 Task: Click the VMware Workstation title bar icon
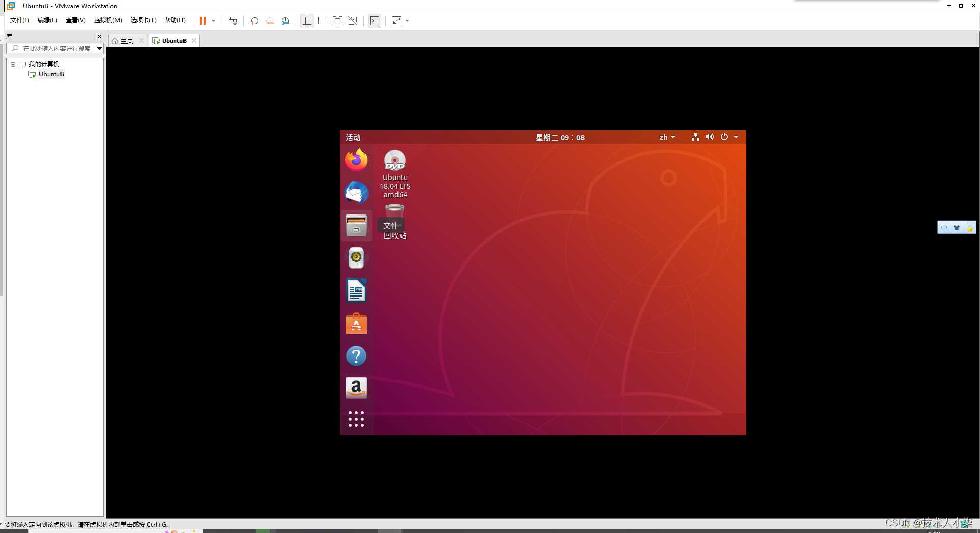click(11, 6)
